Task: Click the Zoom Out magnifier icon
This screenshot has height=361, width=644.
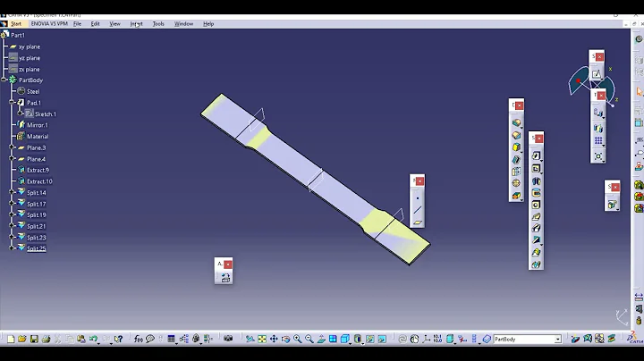Action: tap(309, 339)
